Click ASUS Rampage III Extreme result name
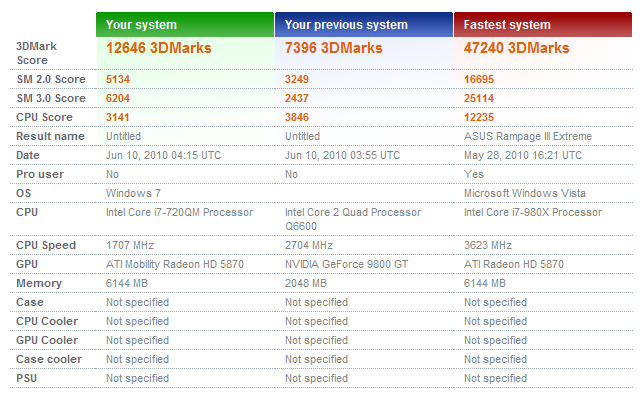Viewport: 643px width, 396px height. coord(528,136)
